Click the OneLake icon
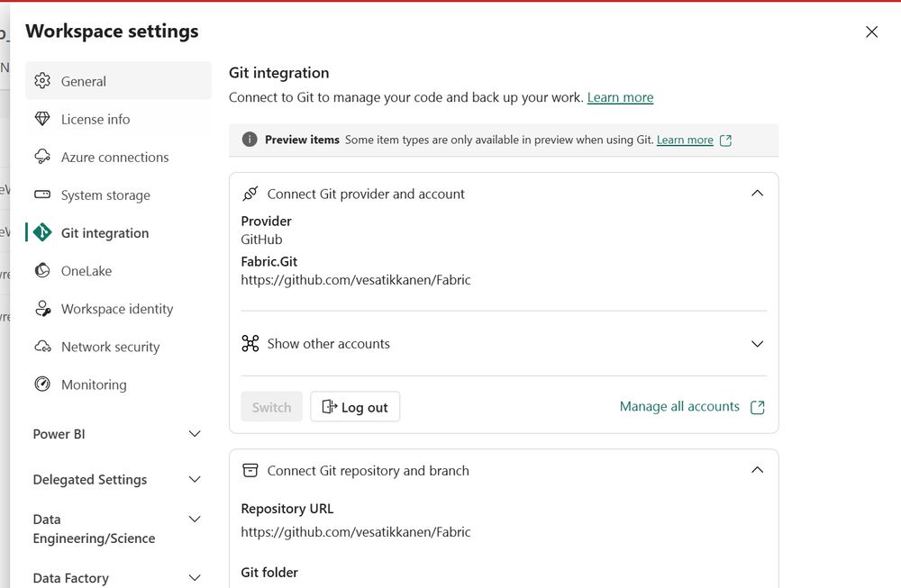The image size is (901, 588). coord(42,270)
